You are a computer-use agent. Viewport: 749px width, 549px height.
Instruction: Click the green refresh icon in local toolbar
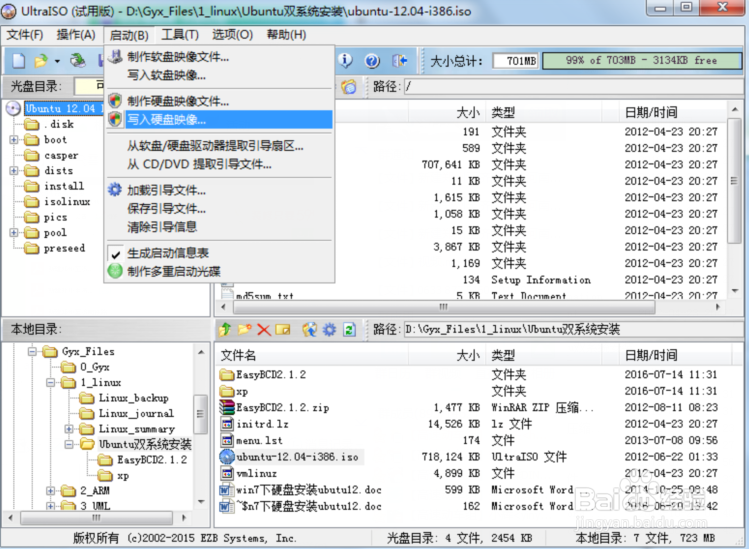coord(349,329)
